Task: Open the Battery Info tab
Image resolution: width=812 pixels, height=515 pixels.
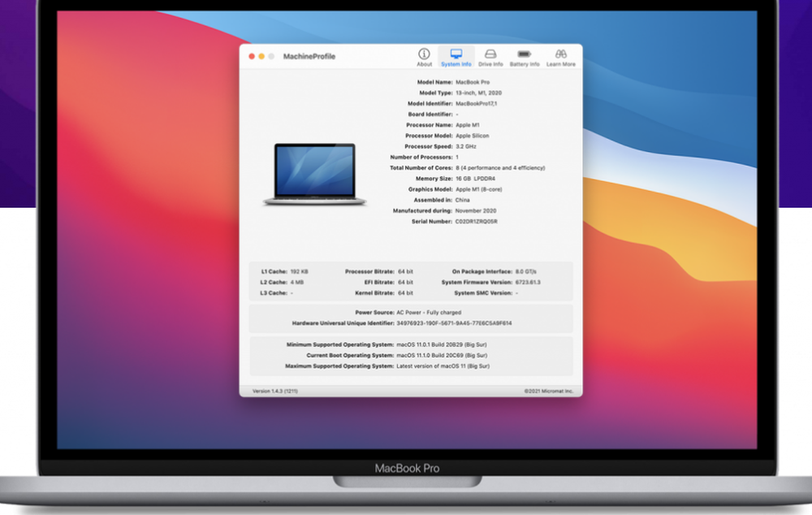Action: coord(524,58)
